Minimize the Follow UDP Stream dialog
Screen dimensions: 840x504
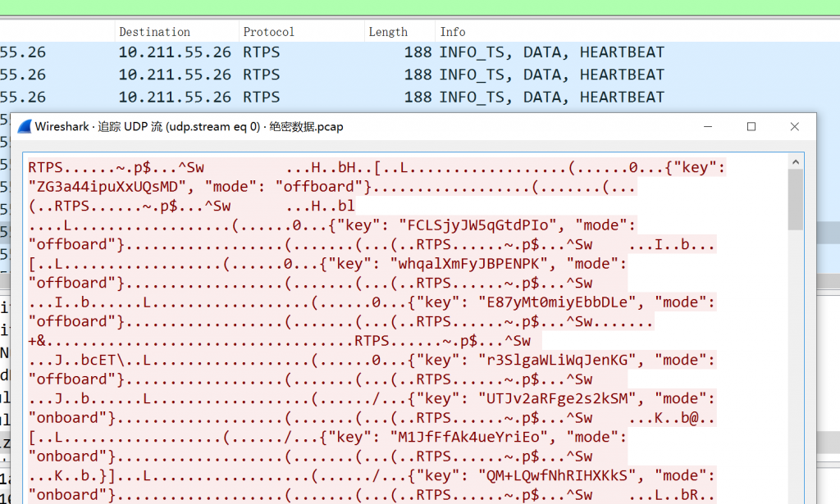(707, 127)
